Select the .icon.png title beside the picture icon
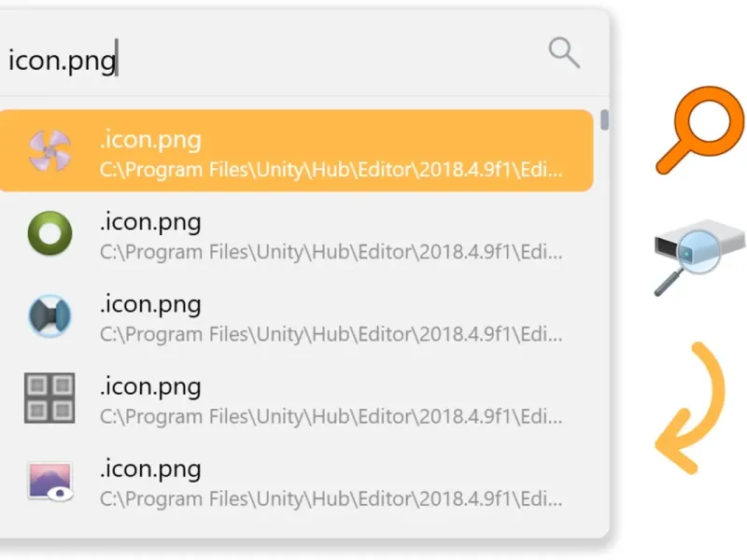Viewport: 747px width, 560px height. click(150, 469)
